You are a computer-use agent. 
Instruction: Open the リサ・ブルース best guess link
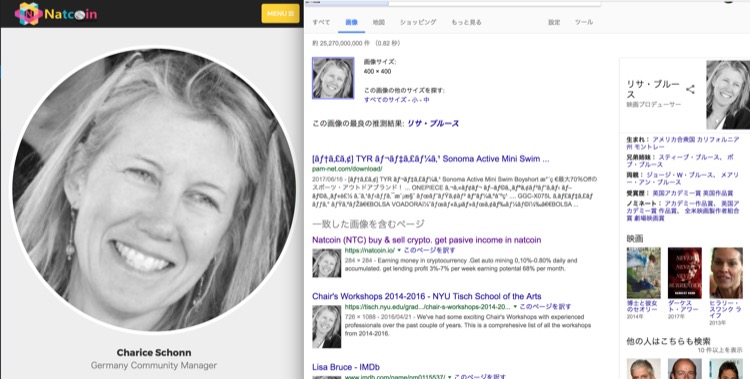(x=433, y=123)
